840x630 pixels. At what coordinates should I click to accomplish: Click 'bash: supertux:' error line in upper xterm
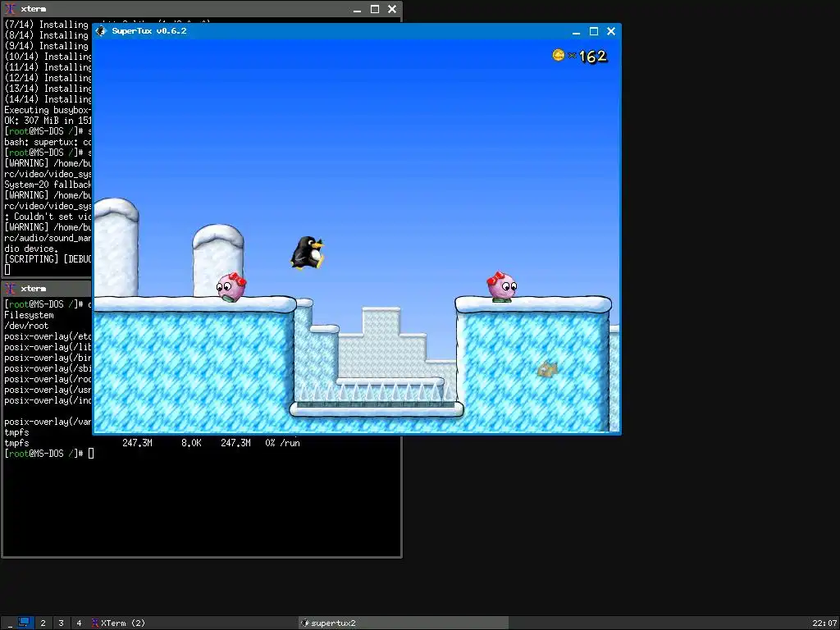pos(48,142)
